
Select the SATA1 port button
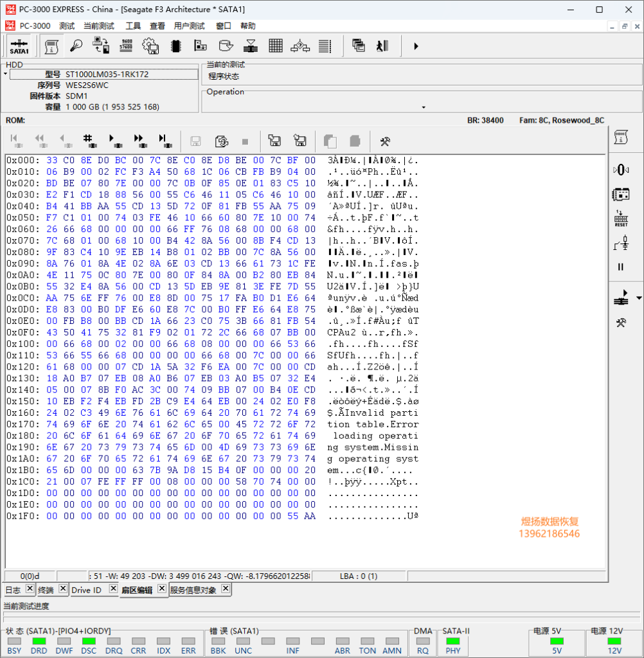pos(19,46)
